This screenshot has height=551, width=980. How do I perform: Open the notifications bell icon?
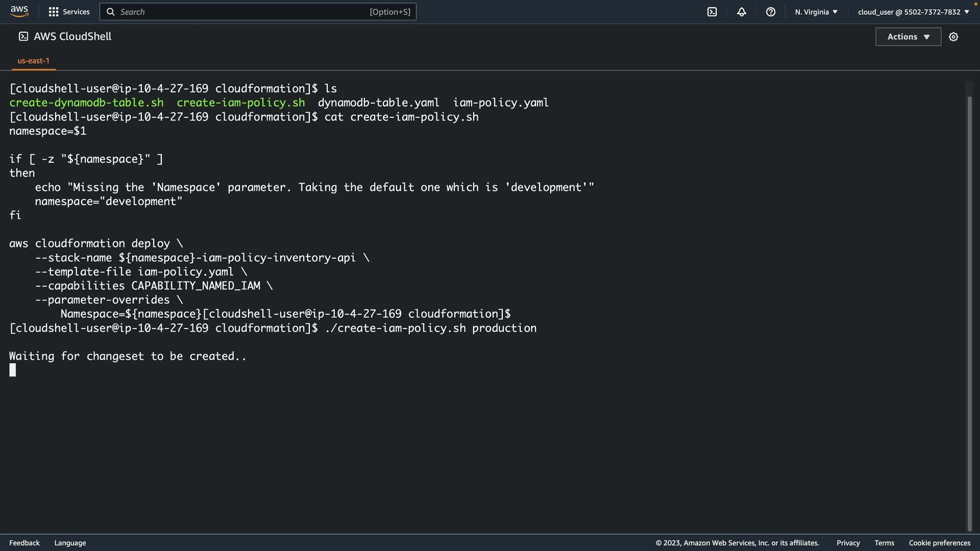click(742, 12)
